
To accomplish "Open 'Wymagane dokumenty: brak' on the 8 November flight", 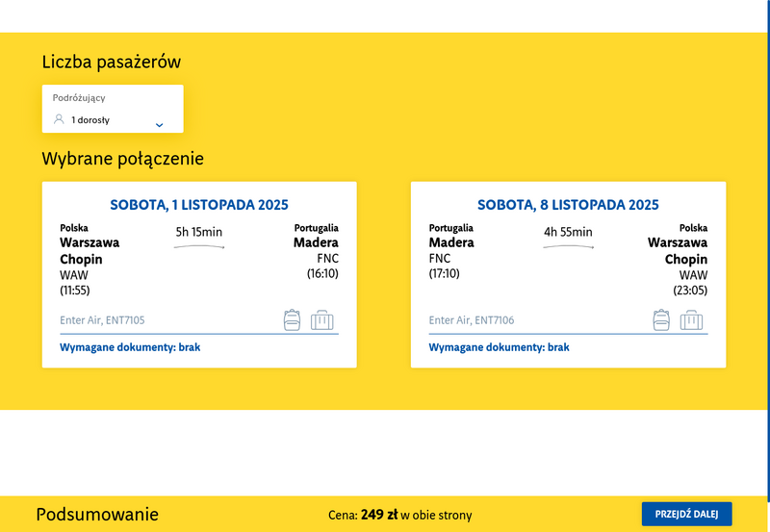I will [x=499, y=347].
